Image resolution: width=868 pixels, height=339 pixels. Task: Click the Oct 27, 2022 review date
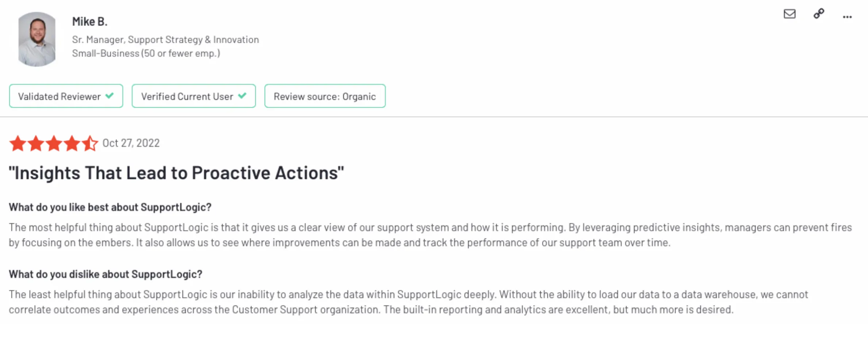tap(131, 143)
